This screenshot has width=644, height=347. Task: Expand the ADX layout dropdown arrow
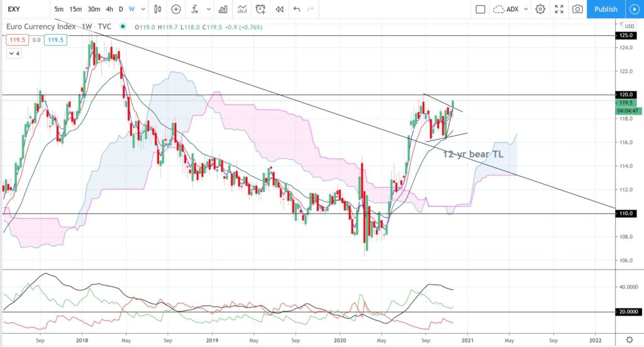(x=526, y=9)
